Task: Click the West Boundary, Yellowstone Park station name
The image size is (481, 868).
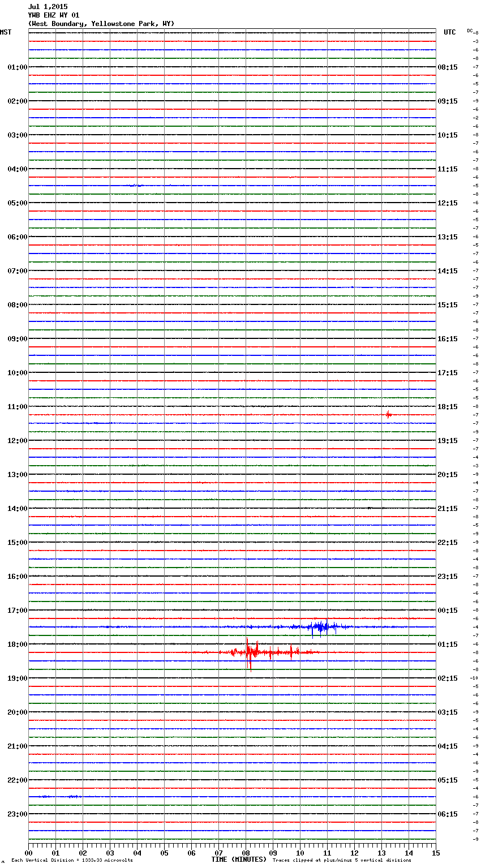Action: click(x=101, y=24)
